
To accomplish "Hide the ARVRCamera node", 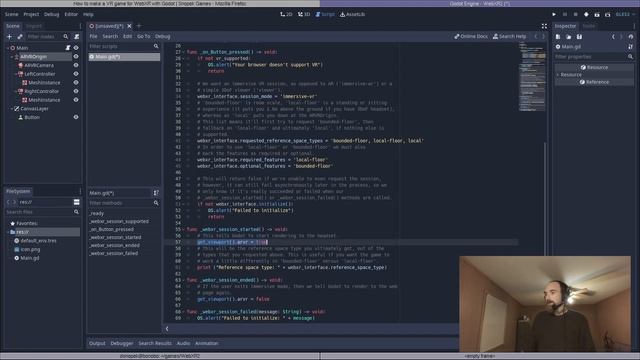I will pos(76,65).
